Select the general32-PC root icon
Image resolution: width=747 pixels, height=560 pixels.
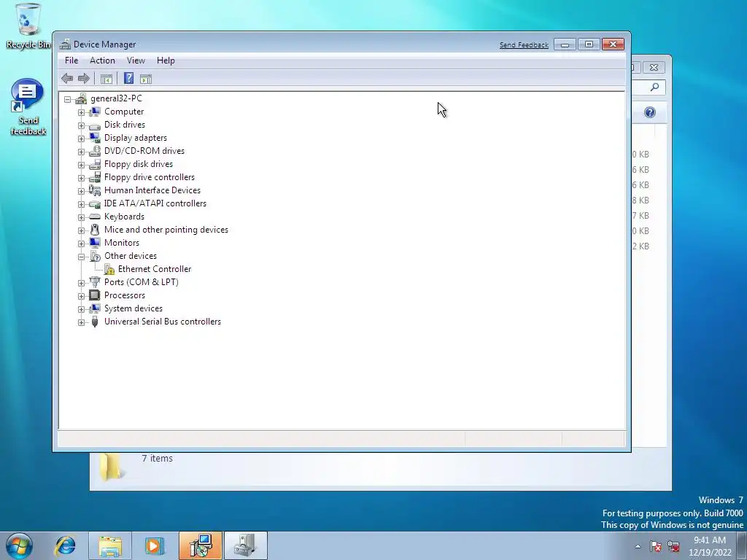click(x=81, y=98)
